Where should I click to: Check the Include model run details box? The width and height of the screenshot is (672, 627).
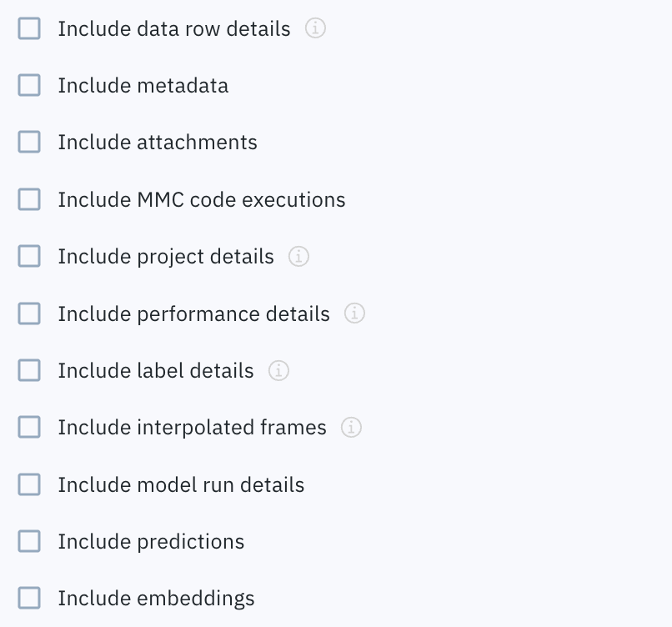pyautogui.click(x=29, y=484)
